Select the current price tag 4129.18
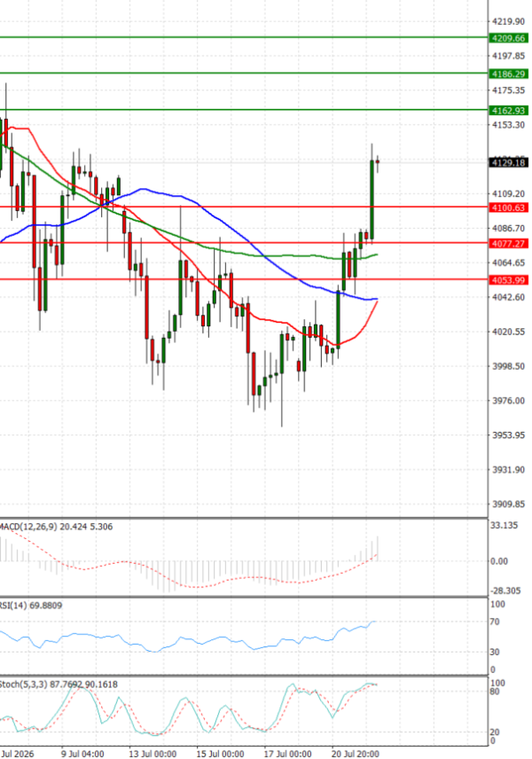 [508, 162]
